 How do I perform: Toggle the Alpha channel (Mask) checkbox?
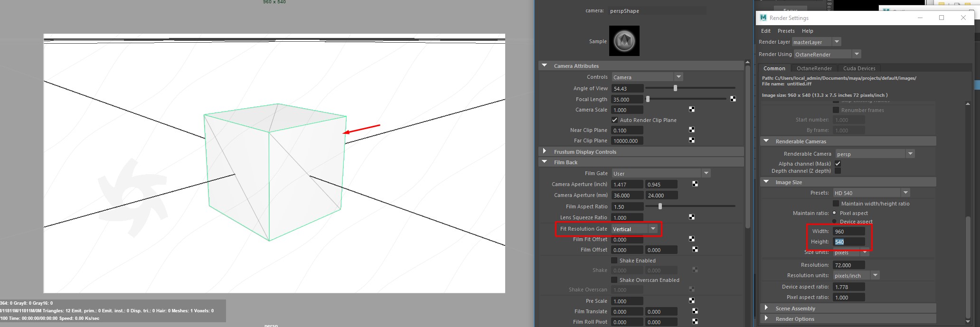[838, 163]
